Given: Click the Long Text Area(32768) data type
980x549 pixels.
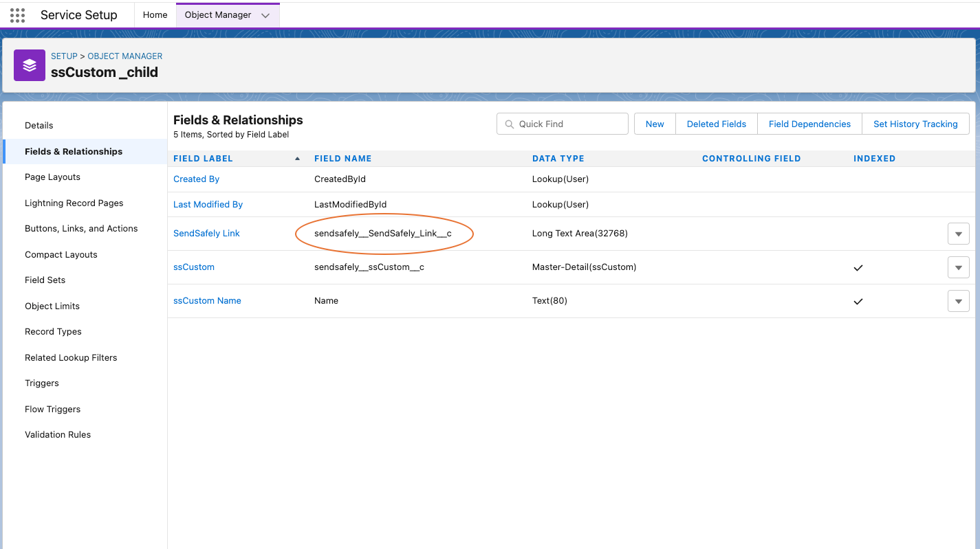Looking at the screenshot, I should coord(580,234).
